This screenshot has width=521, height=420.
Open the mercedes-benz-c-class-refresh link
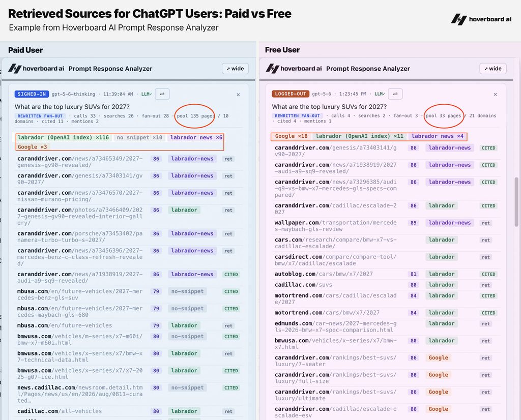tap(80, 257)
